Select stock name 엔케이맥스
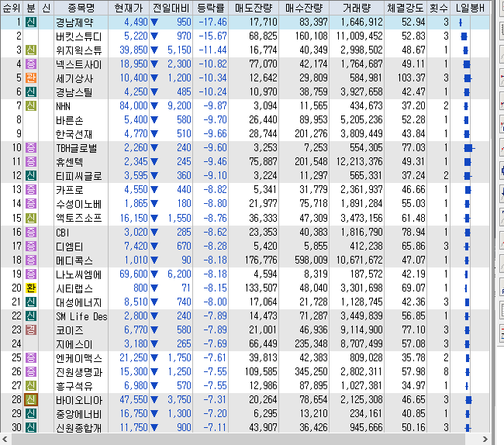This screenshot has height=445, width=504. 79,358
